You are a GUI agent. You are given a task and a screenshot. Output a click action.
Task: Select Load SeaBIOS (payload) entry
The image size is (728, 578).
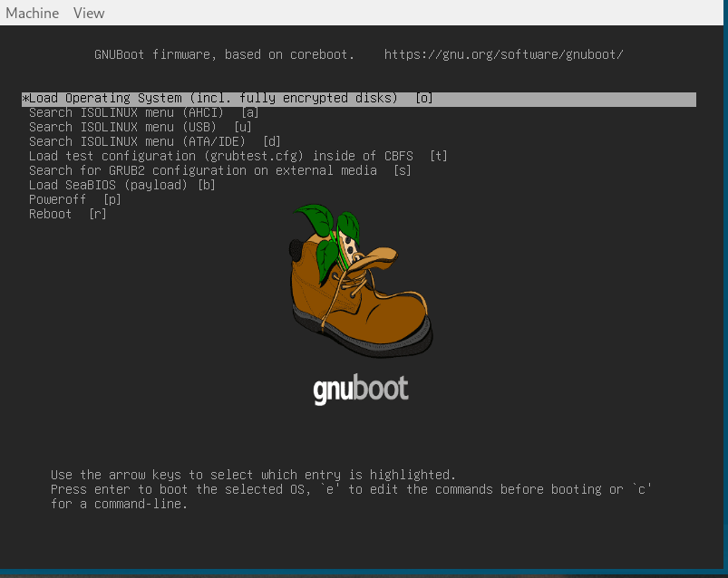pyautogui.click(x=121, y=185)
